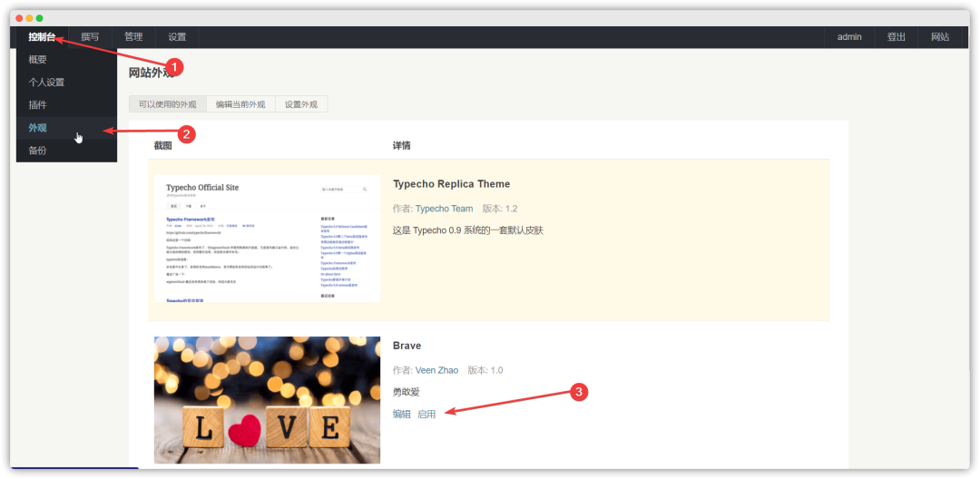Open the 控制台 top menu

click(x=42, y=37)
